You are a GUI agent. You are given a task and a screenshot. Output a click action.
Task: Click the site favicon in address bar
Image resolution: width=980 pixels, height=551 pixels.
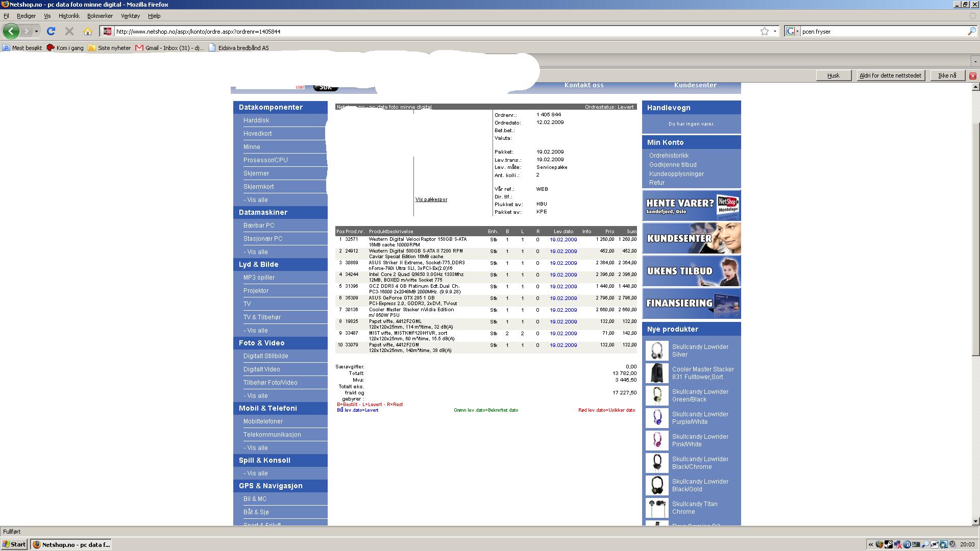click(x=107, y=31)
